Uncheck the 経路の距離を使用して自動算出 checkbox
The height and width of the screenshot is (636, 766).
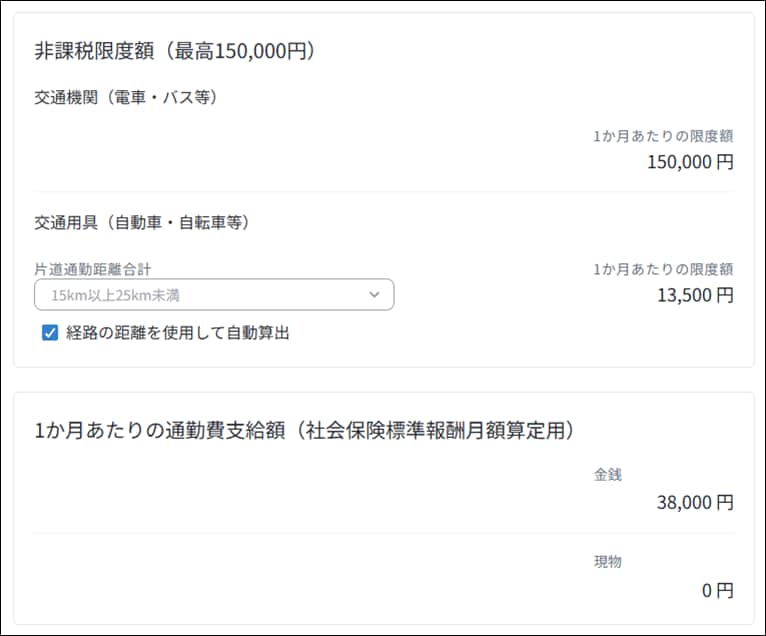50,333
